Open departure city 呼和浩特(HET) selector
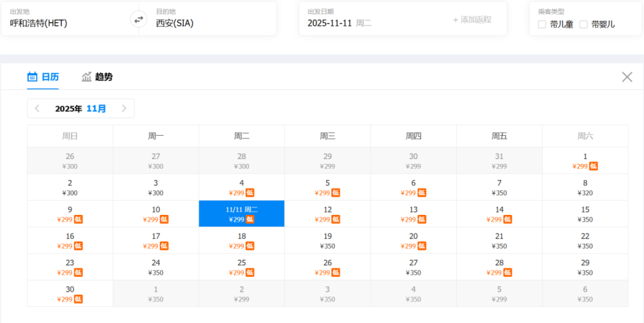Viewport: 644px width, 323px height. [x=67, y=23]
